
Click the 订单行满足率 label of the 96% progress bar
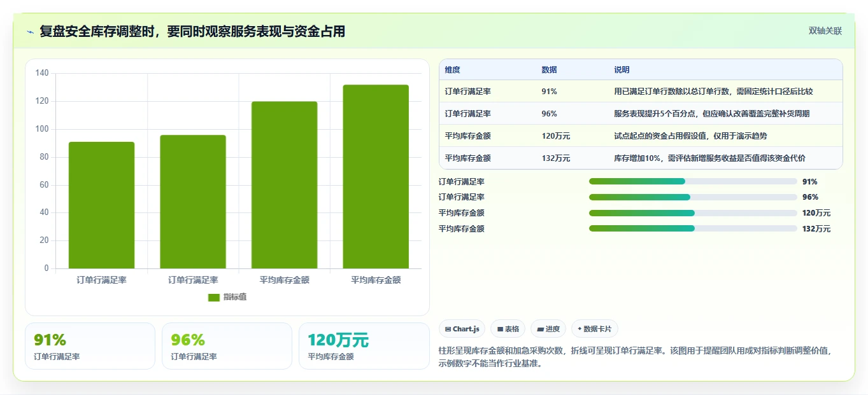coord(462,197)
